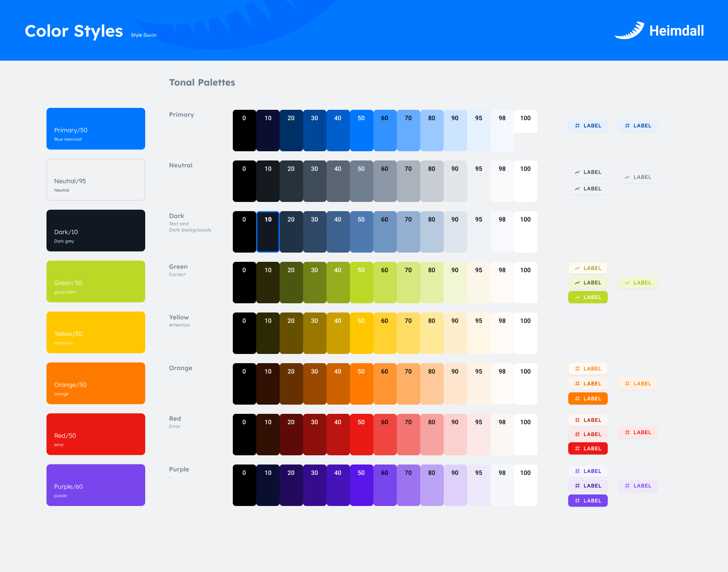
Task: Select the white LABEL chip with purple text
Action: coord(588,471)
